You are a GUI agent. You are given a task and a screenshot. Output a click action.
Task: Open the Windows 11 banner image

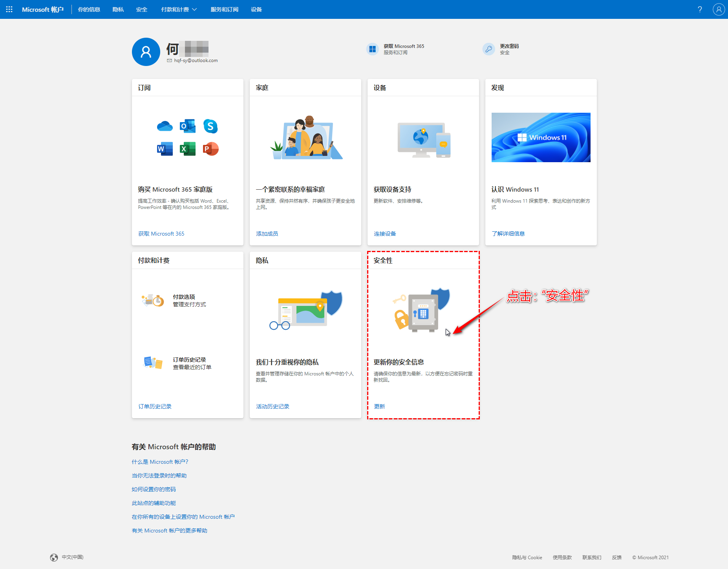[x=541, y=137]
